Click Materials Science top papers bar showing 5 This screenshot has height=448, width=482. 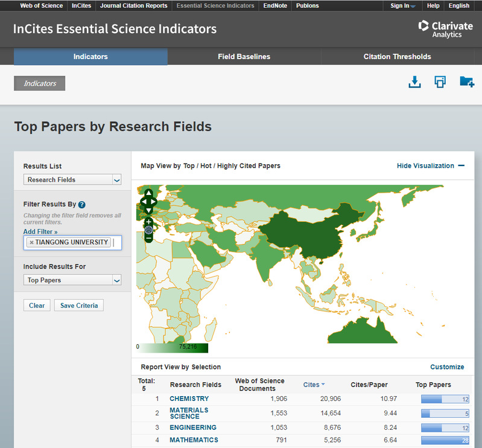(445, 414)
